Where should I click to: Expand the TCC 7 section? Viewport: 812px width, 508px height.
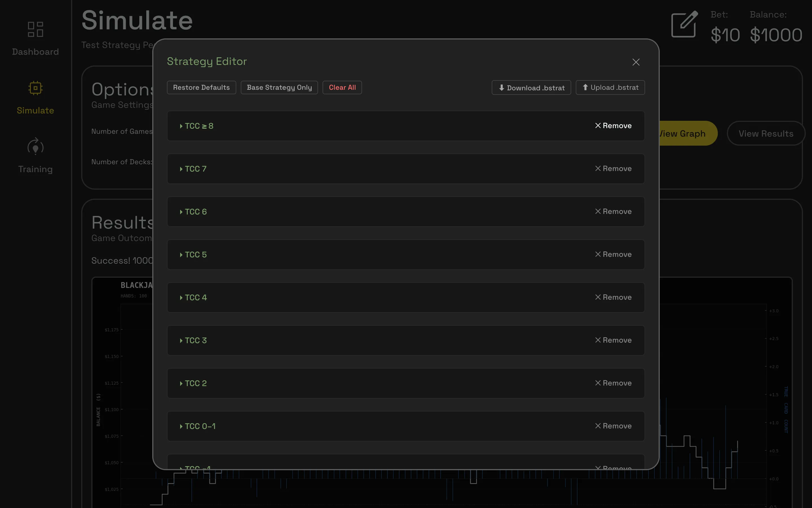(x=193, y=169)
